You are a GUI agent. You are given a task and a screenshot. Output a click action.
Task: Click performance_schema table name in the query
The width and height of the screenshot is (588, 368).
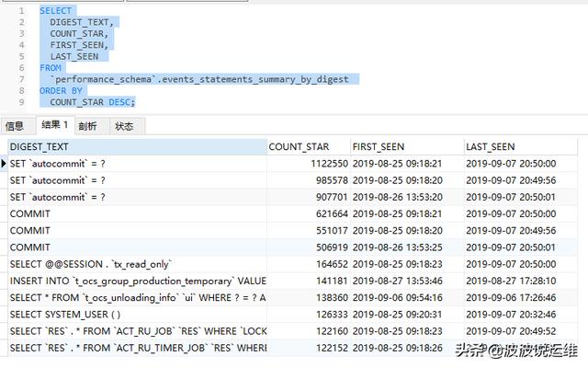(104, 80)
